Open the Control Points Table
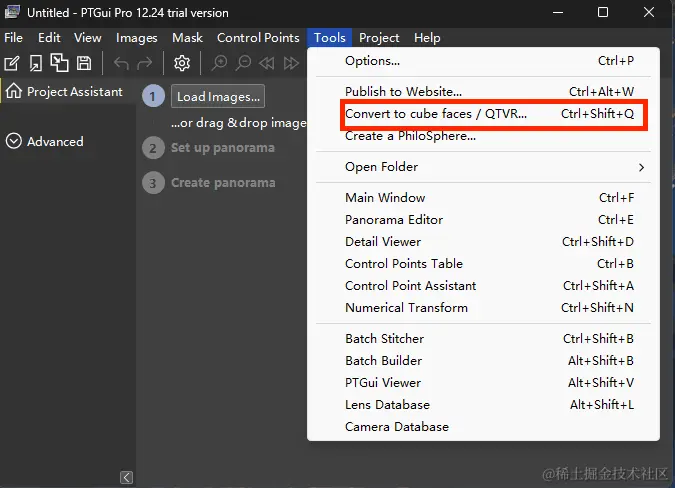675x488 pixels. tap(483, 263)
